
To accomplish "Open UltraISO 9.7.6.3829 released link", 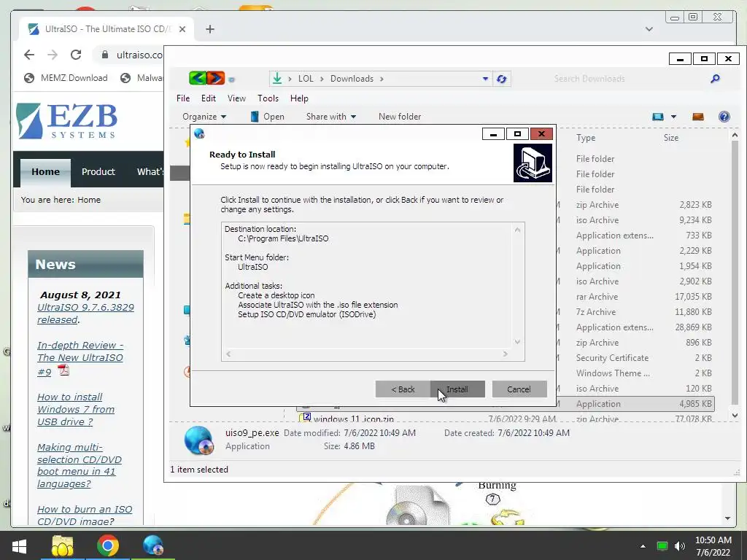I will pos(86,314).
